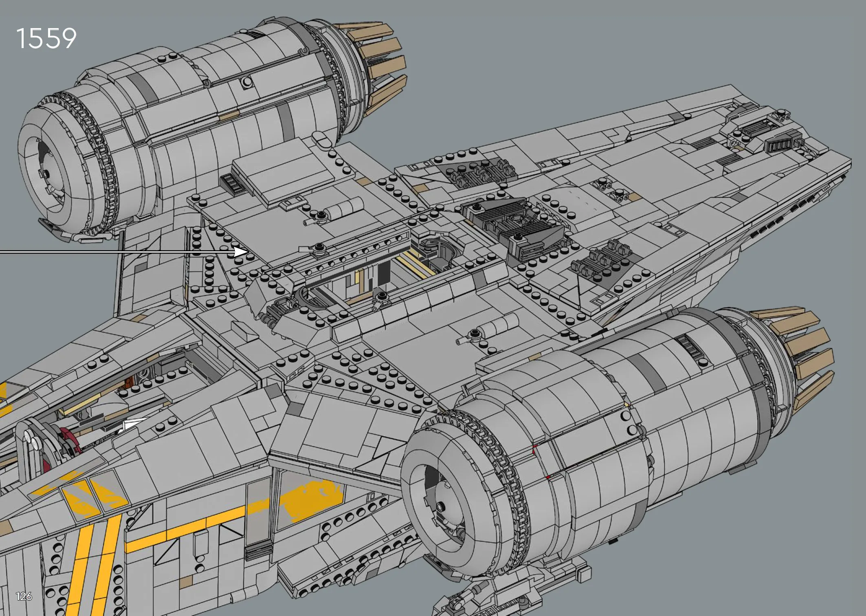The height and width of the screenshot is (616, 866).
Task: Click the step number 1559
Action: (x=46, y=39)
